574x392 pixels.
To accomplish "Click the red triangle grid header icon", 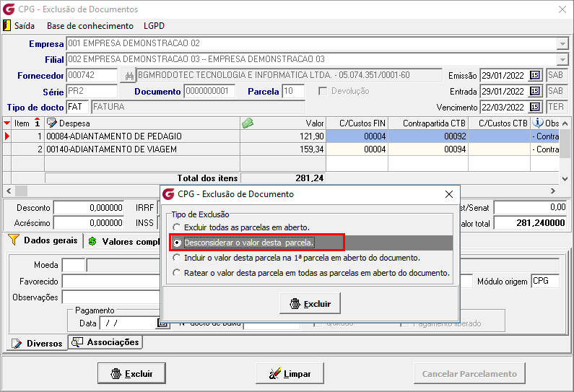I will coord(6,123).
